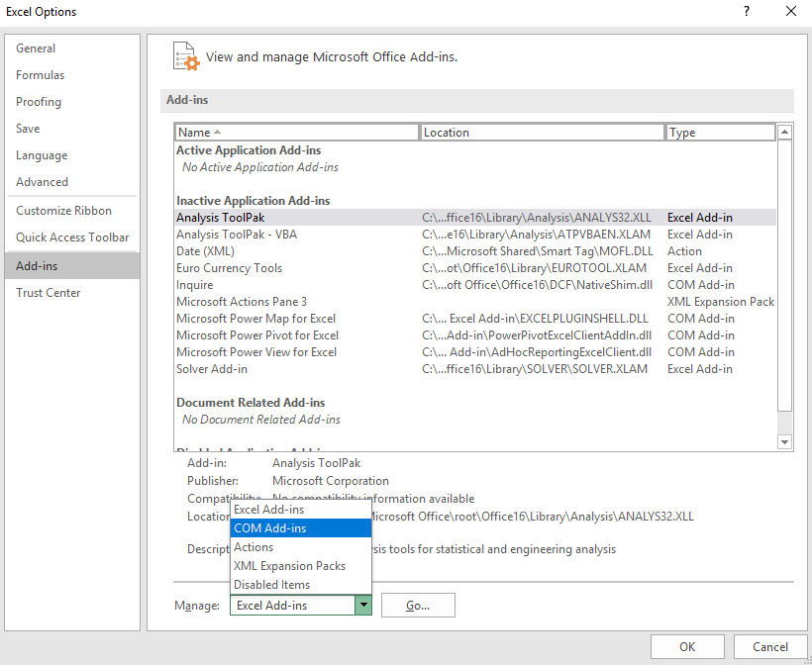Close the Excel Options dialog
Viewport: 812px width, 665px height.
click(x=790, y=12)
